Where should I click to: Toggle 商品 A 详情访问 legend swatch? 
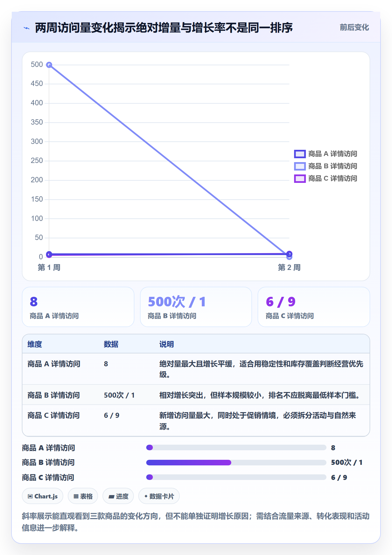coord(300,154)
